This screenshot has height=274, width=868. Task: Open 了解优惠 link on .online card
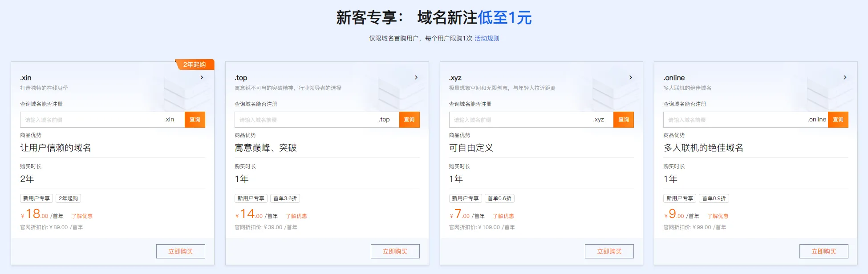(718, 216)
